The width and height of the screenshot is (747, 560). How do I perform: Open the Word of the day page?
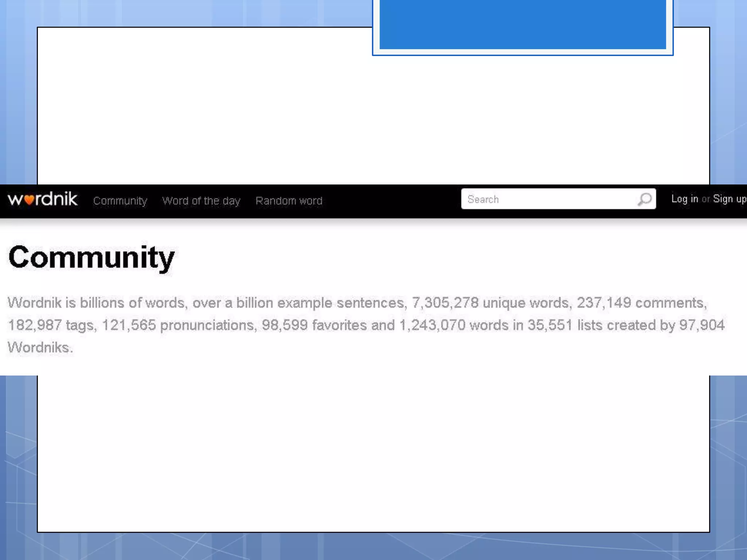[201, 201]
